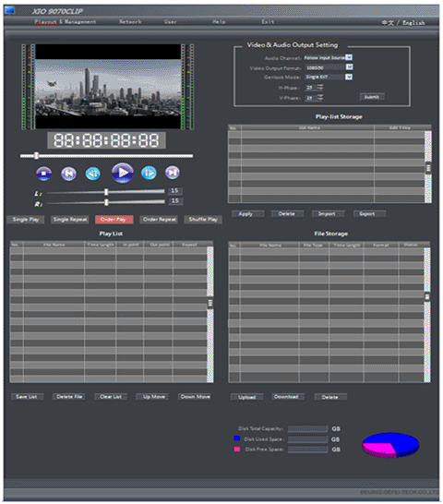Click the Play List scrollbar

210,315
